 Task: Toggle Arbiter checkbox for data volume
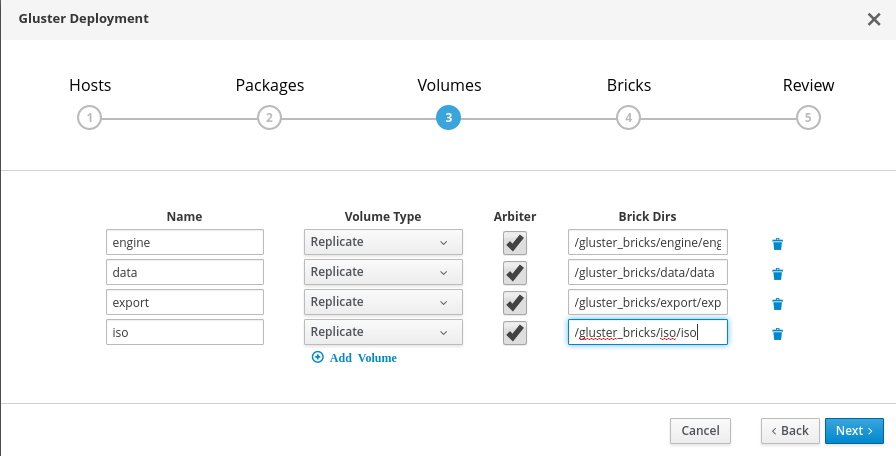click(515, 272)
